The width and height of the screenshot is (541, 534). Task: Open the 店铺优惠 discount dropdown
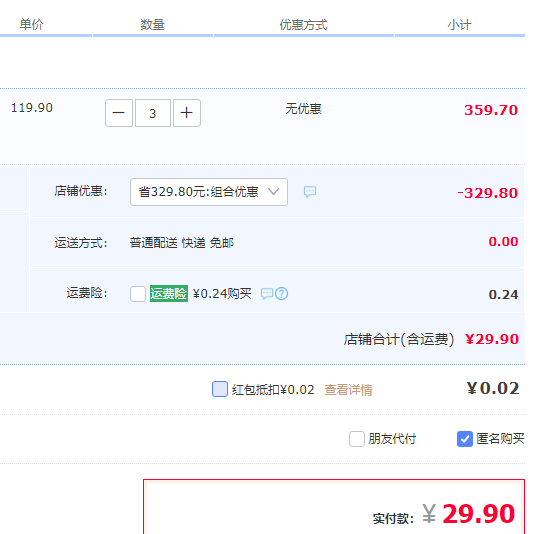click(x=209, y=192)
